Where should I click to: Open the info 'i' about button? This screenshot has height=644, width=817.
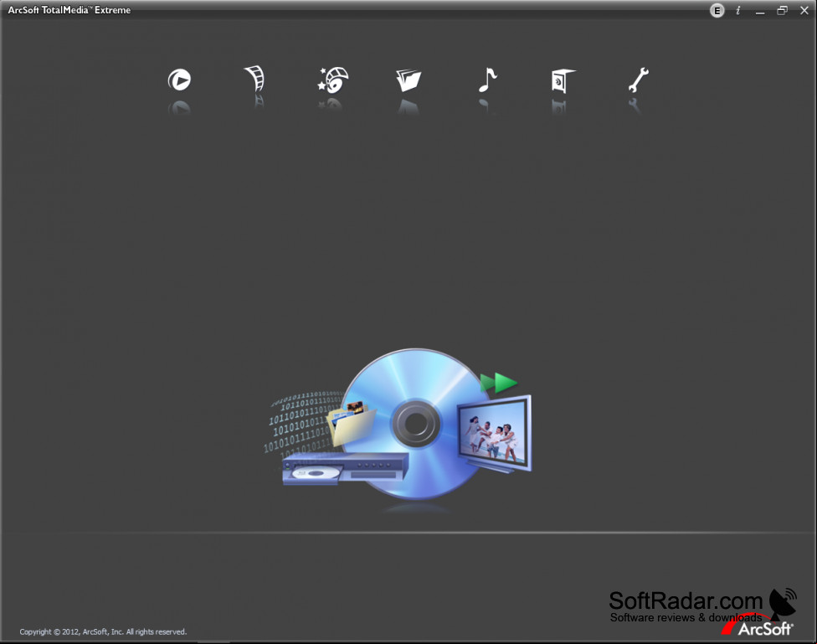pyautogui.click(x=737, y=10)
